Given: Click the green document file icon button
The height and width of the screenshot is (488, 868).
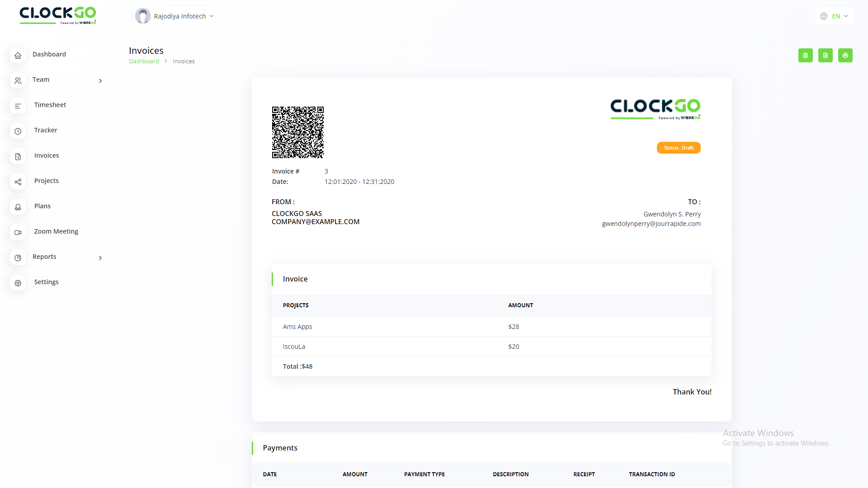Looking at the screenshot, I should pos(825,55).
